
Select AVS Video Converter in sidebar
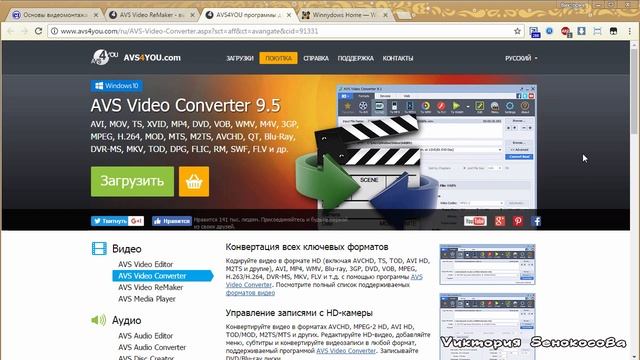click(x=162, y=276)
